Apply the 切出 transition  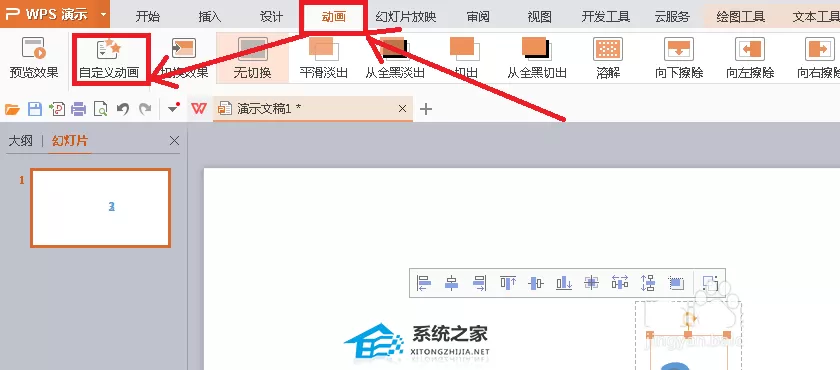[465, 58]
